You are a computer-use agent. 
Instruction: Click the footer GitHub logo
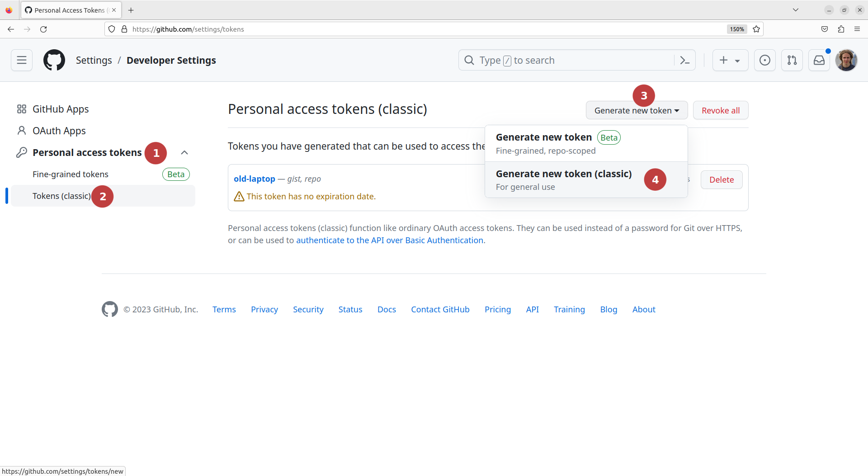tap(110, 309)
